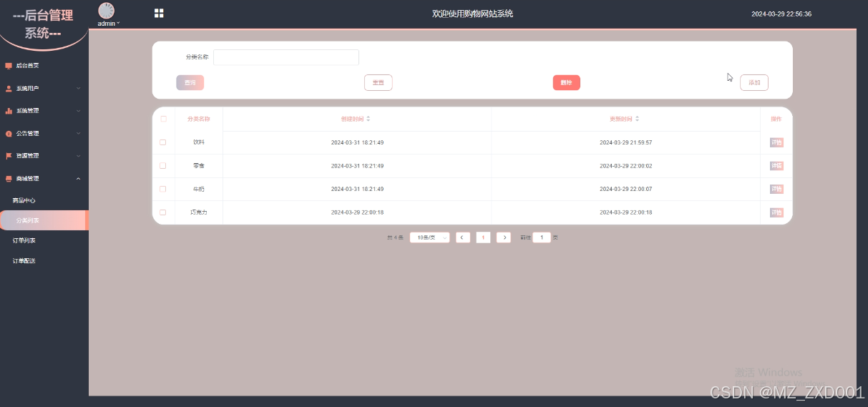Click header clock 2024-03-29 22:56:36
Viewport: 868px width, 407px height.
click(781, 14)
